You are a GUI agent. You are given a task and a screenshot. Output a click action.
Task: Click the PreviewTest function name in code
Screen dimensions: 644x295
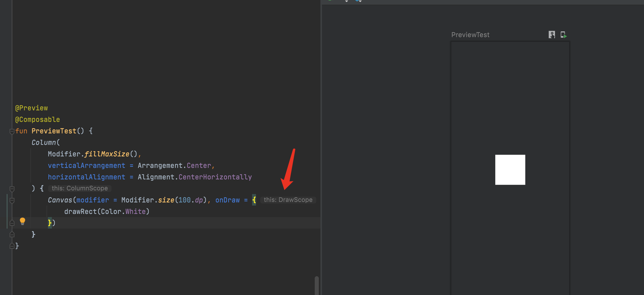54,131
